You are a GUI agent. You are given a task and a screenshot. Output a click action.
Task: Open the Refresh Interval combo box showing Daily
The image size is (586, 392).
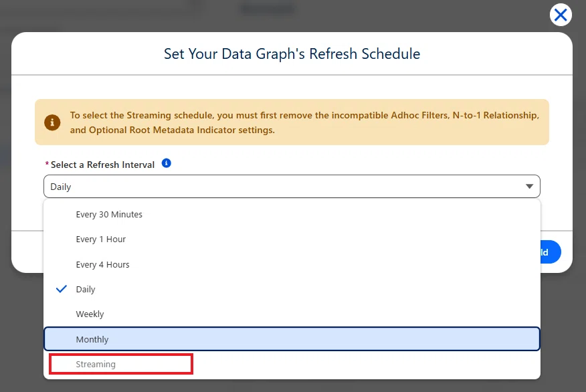coord(292,187)
